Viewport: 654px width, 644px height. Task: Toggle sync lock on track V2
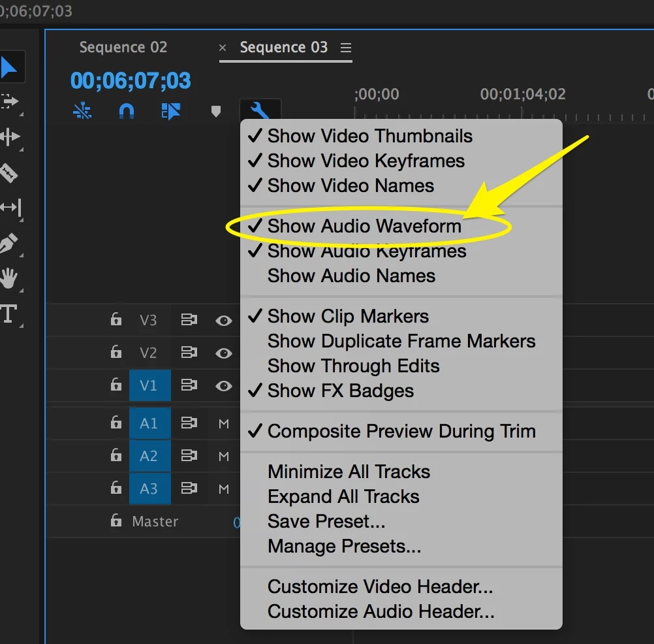[189, 352]
